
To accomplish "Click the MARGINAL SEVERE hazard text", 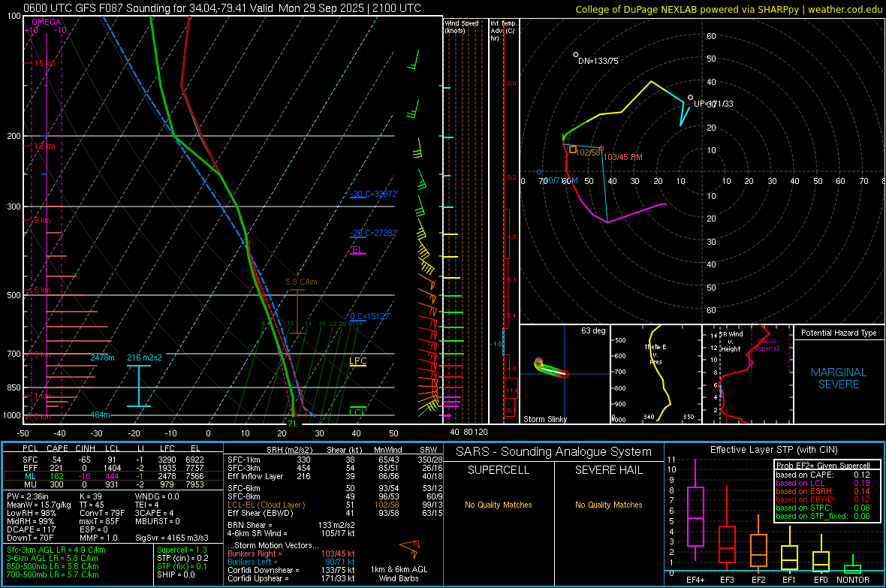I will (x=839, y=378).
